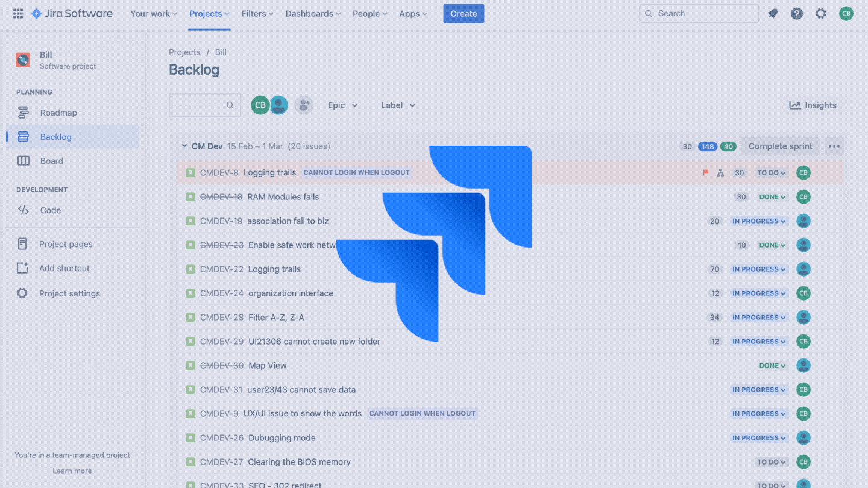This screenshot has width=868, height=488.
Task: Click the Complete sprint button
Action: [x=780, y=146]
